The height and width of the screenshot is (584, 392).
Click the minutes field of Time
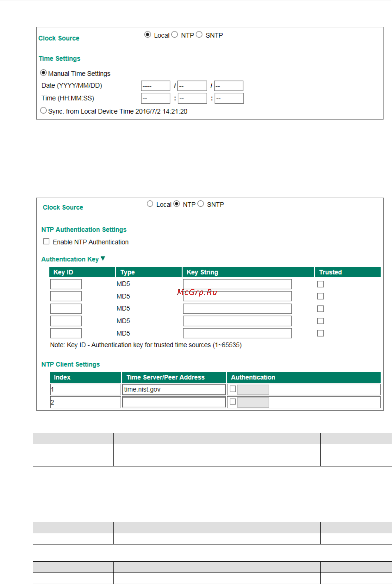[192, 98]
